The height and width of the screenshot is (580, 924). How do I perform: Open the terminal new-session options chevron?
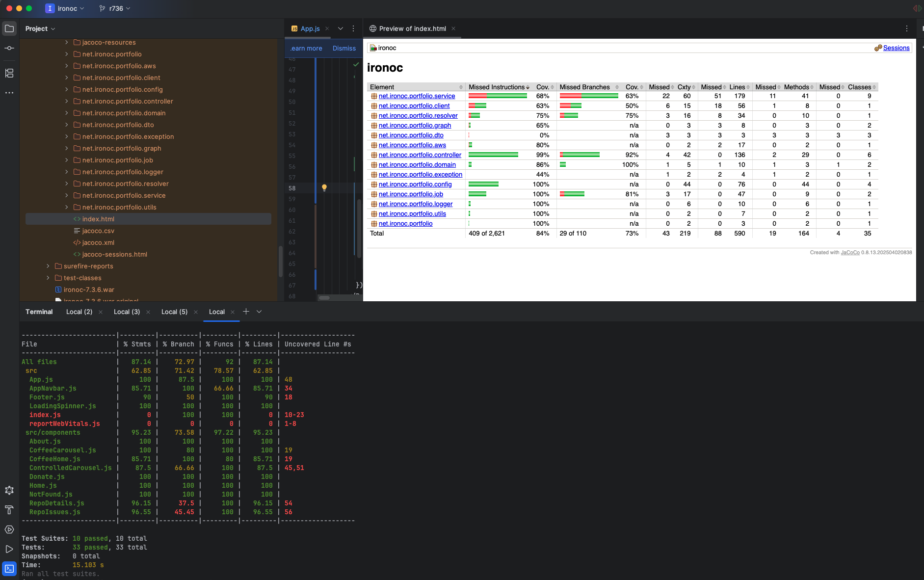259,312
